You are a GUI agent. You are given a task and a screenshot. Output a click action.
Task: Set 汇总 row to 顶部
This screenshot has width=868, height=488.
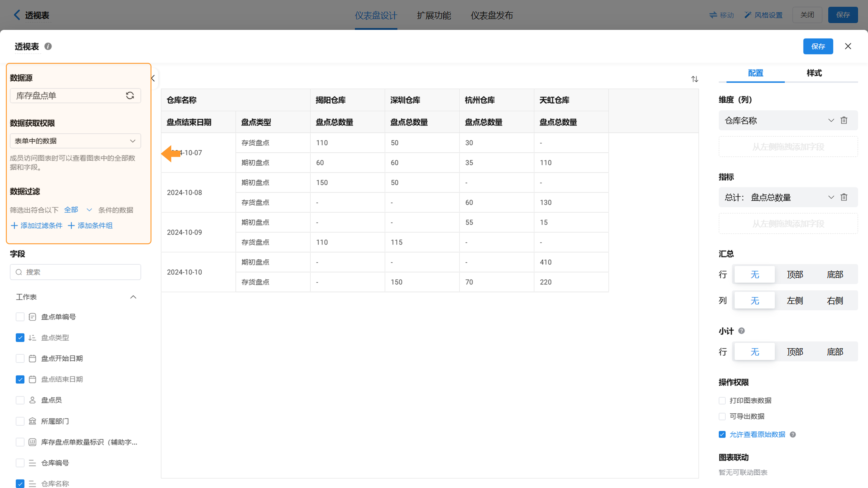point(795,274)
